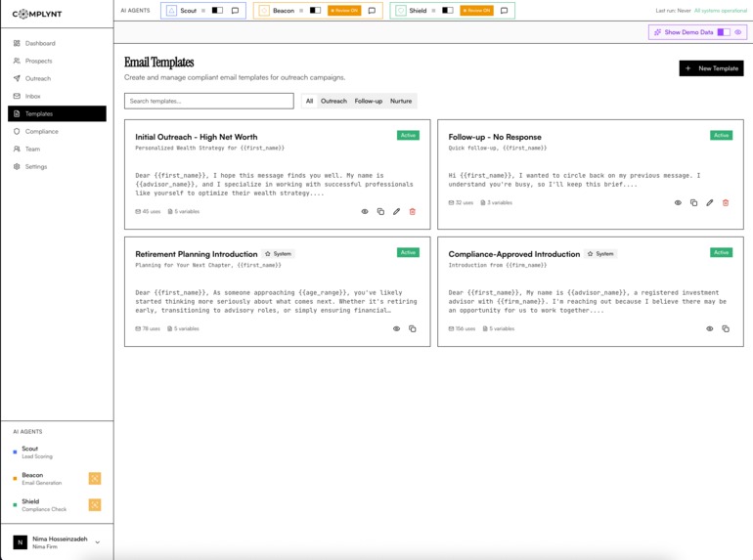Duplicate the Initial Outreach - High Net Worth template
Image resolution: width=753 pixels, height=560 pixels.
click(x=380, y=212)
